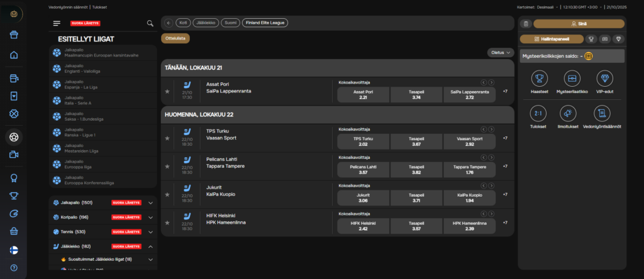644x279 pixels.
Task: Favorite the Assat Pori match star
Action: tap(167, 91)
